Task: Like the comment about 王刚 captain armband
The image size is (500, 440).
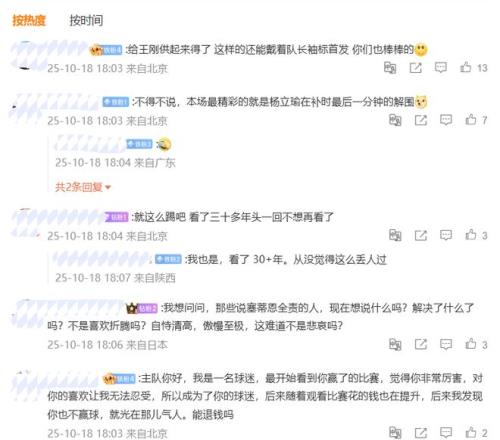Action: tap(465, 68)
